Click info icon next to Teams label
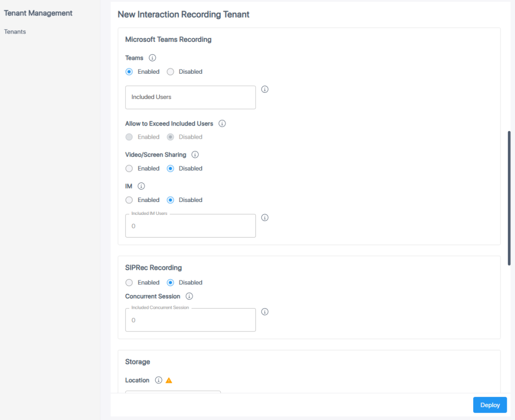Image resolution: width=515 pixels, height=420 pixels. [x=152, y=58]
